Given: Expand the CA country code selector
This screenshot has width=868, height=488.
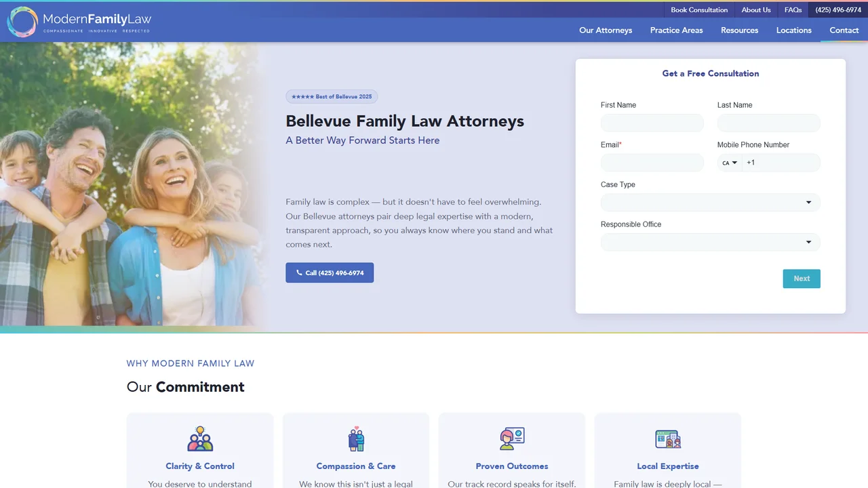Looking at the screenshot, I should point(730,163).
